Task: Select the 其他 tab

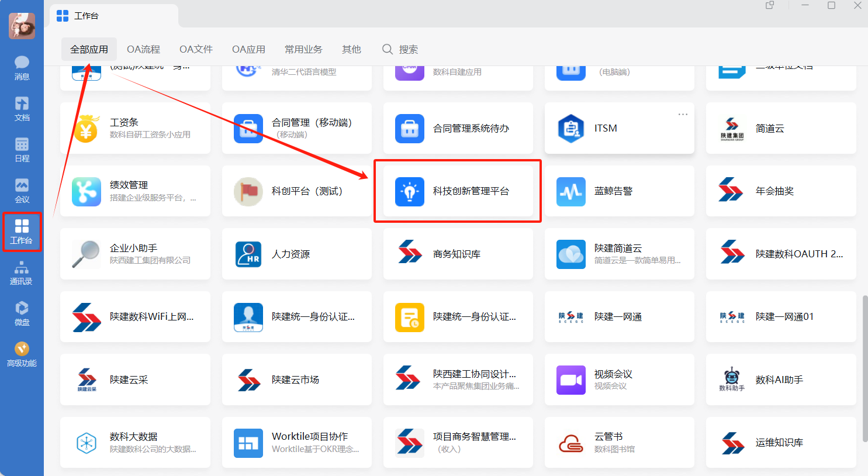Action: click(x=351, y=50)
